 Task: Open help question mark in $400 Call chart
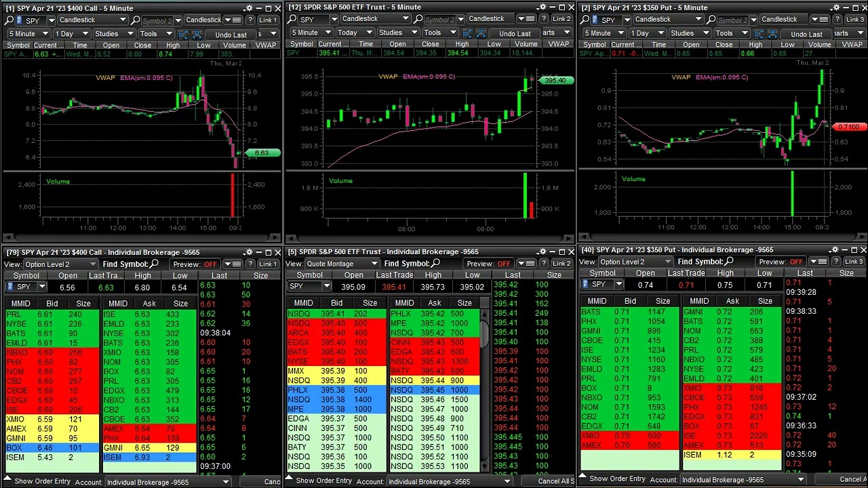click(x=250, y=20)
